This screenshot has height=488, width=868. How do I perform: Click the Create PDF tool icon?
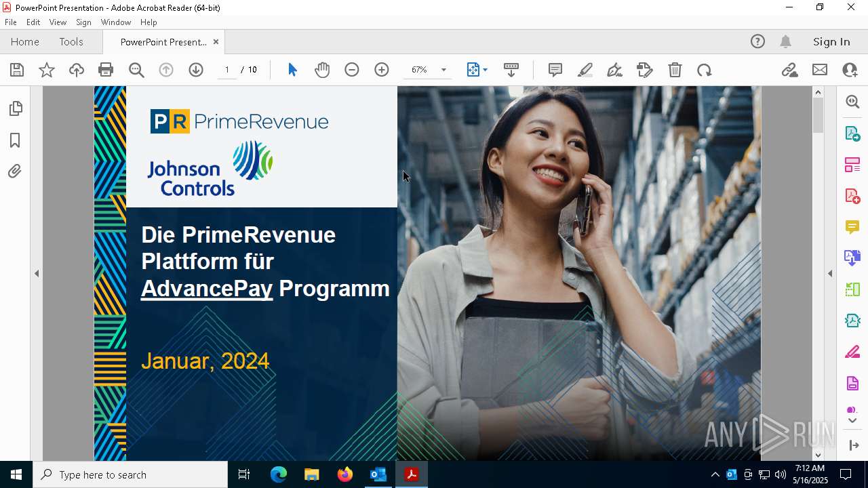852,196
